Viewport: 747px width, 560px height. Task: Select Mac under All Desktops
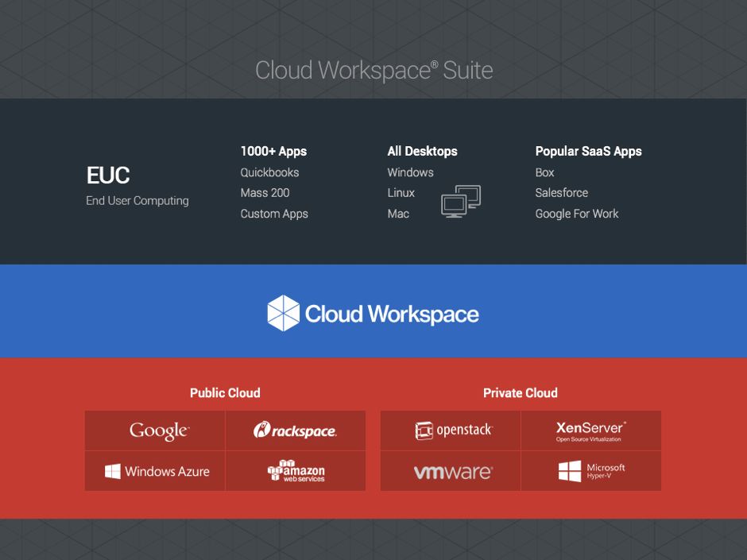pos(398,214)
